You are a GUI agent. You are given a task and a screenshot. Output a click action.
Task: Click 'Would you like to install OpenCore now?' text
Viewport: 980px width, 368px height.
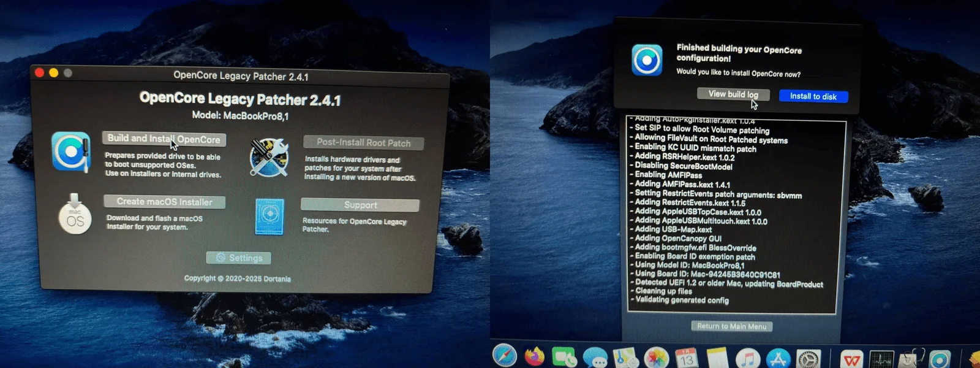coord(738,73)
